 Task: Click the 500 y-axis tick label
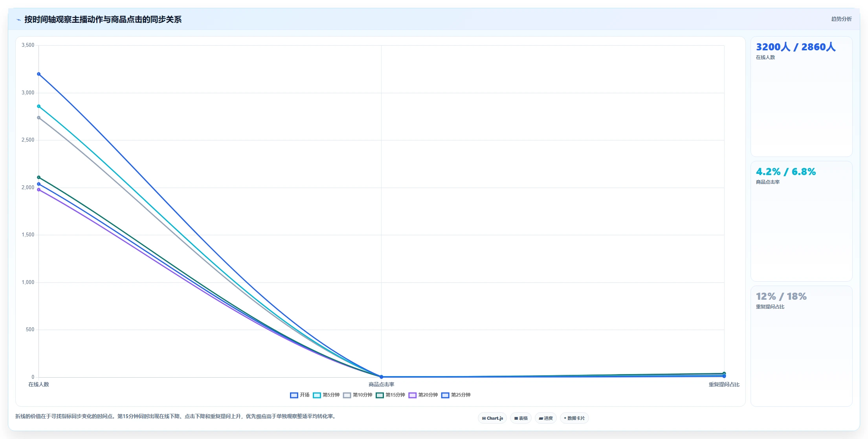tap(30, 330)
